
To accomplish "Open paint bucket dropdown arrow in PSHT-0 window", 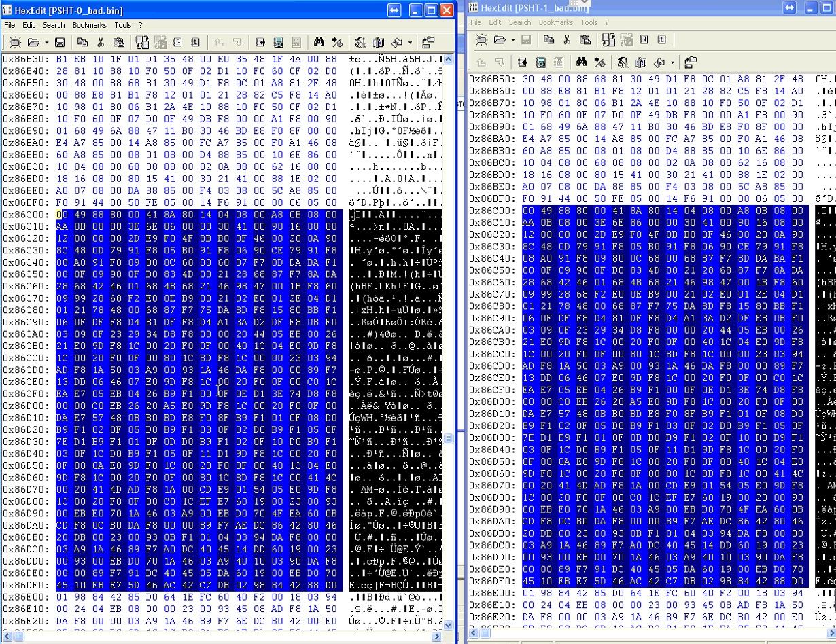I will [x=410, y=42].
